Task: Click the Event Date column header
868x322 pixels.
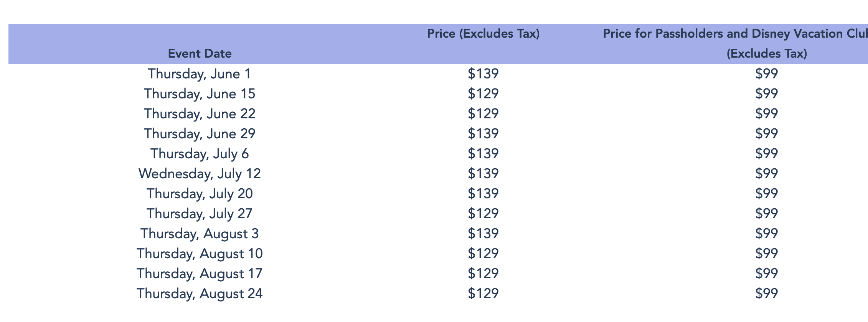Action: (200, 53)
